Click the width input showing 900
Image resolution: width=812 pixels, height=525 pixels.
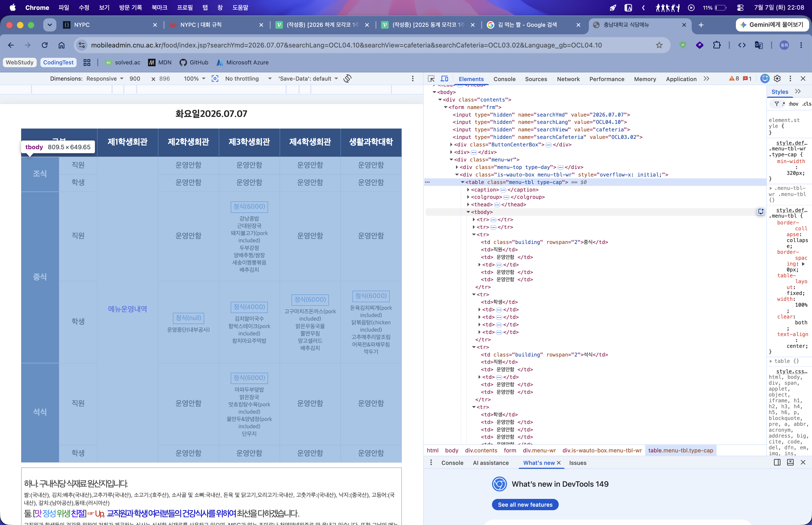point(135,79)
